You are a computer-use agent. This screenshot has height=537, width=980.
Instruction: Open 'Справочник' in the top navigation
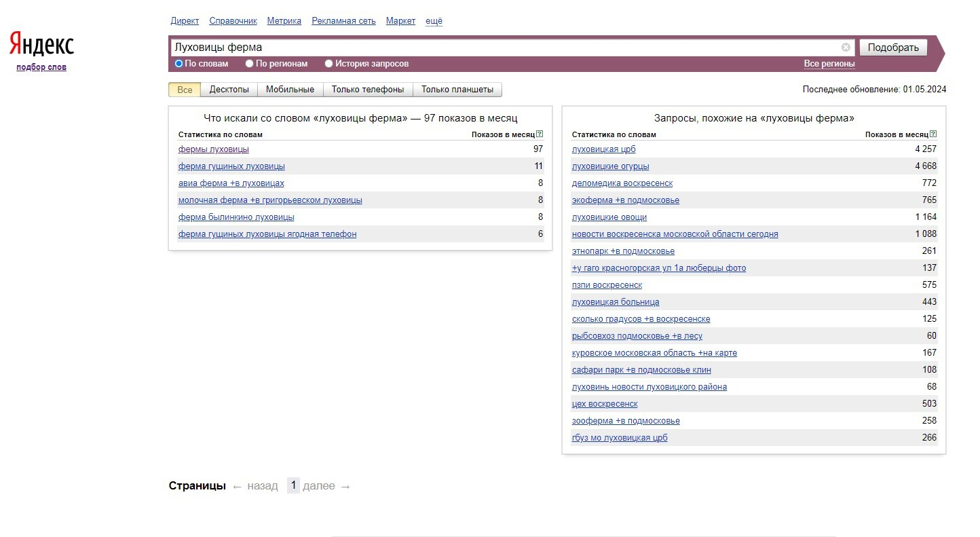click(233, 21)
